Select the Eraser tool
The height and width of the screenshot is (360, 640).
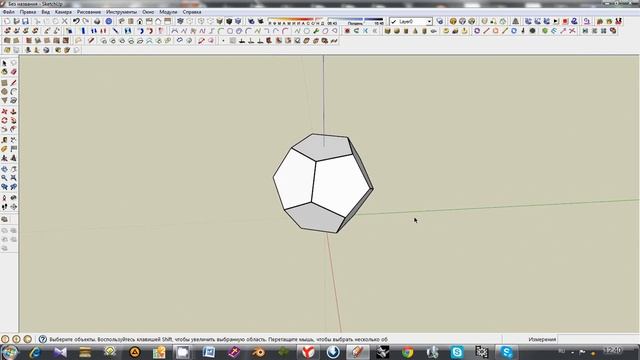13,72
